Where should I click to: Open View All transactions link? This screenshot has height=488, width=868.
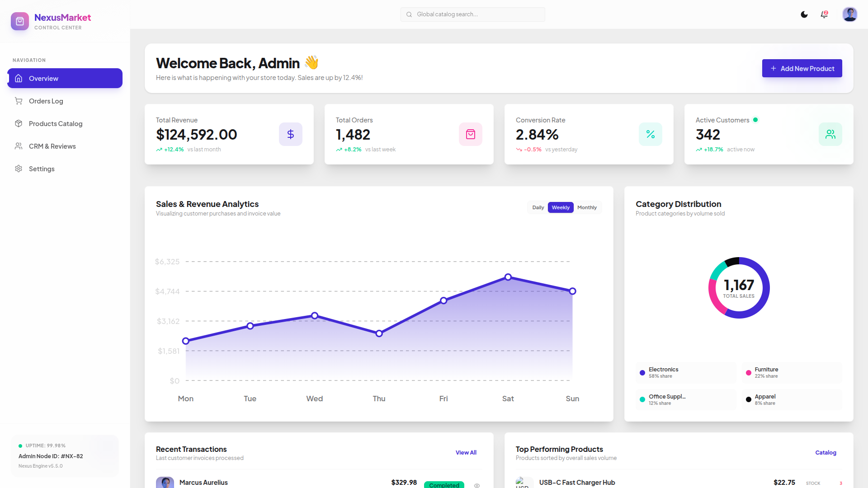tap(466, 452)
